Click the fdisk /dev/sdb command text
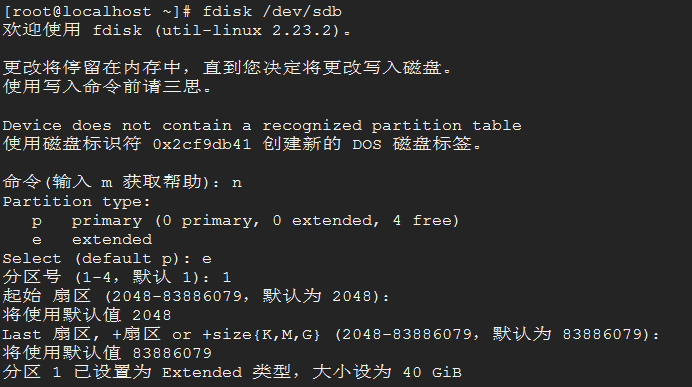 pyautogui.click(x=272, y=11)
